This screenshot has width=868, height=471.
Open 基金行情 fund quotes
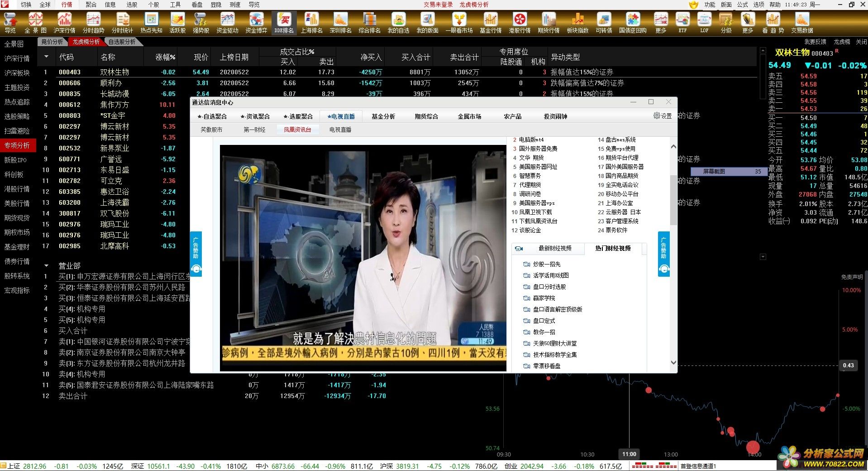(x=491, y=23)
